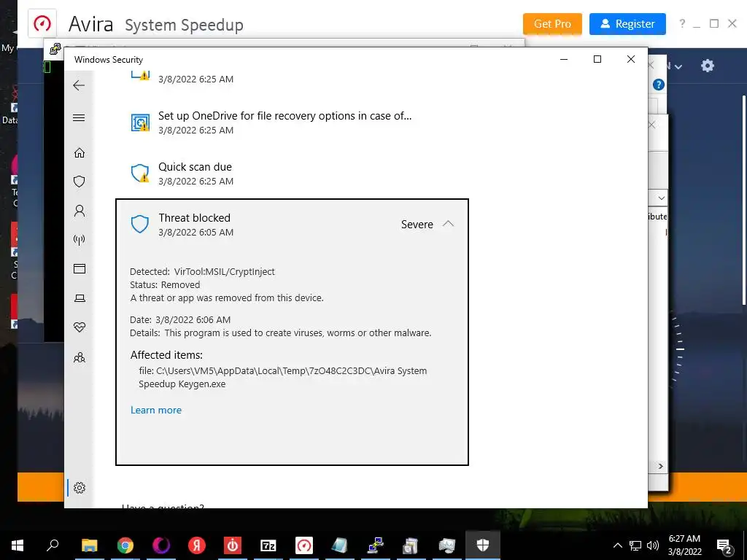Open the Windows Start menu
This screenshot has height=560, width=747.
click(18, 545)
